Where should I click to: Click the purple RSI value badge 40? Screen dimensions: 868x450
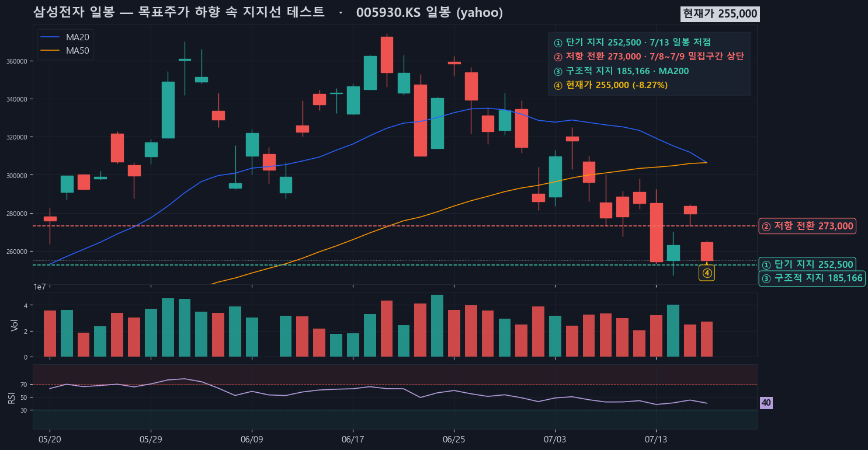tap(766, 403)
